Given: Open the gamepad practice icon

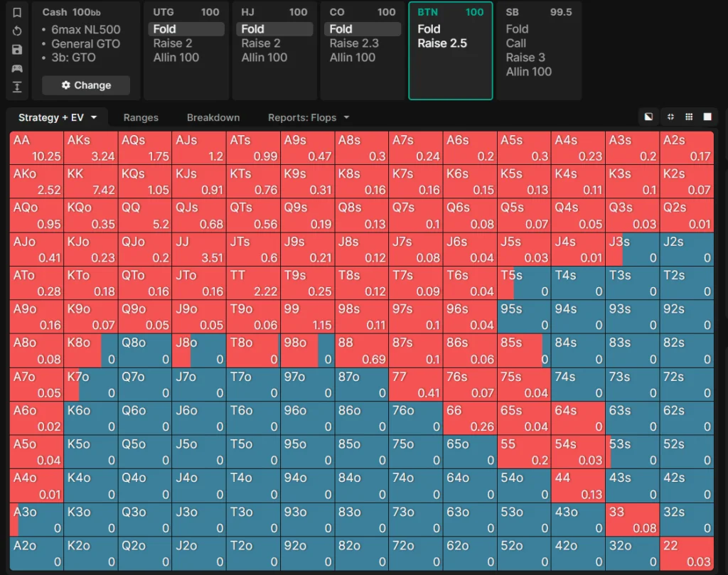Looking at the screenshot, I should (17, 69).
